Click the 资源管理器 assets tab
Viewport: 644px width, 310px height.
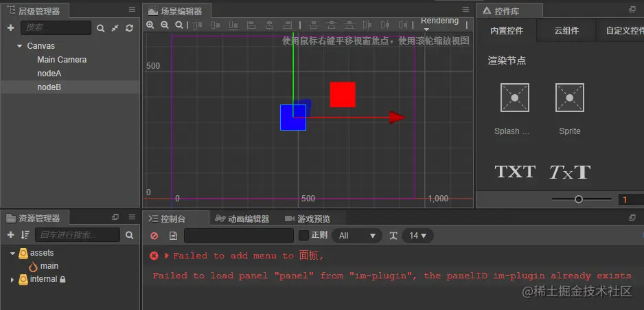tap(34, 218)
